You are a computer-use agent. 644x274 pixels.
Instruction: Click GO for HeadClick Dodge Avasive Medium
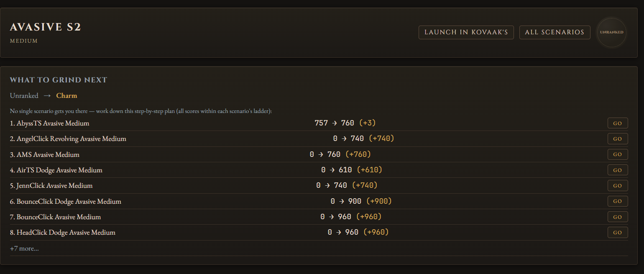tap(618, 232)
